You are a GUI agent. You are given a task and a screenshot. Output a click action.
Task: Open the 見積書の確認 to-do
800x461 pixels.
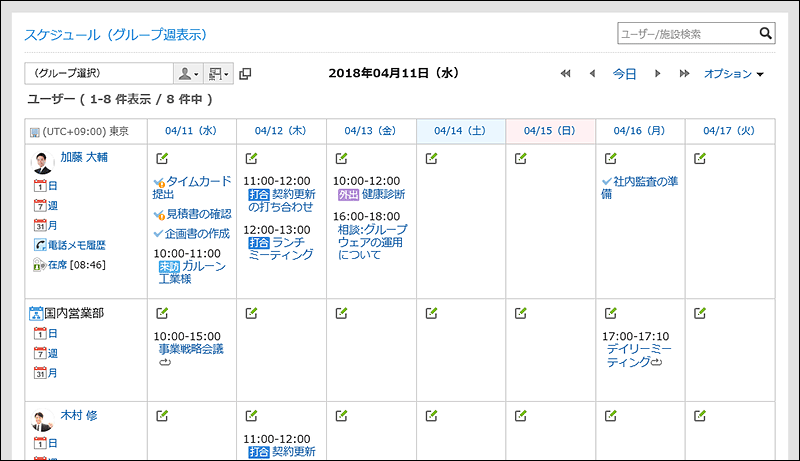[198, 214]
